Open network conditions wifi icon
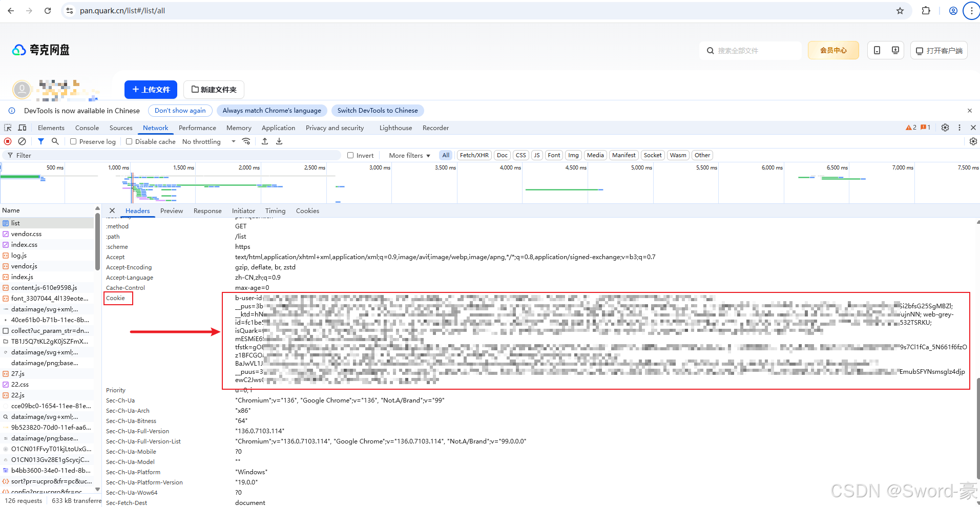This screenshot has height=507, width=980. [x=246, y=141]
